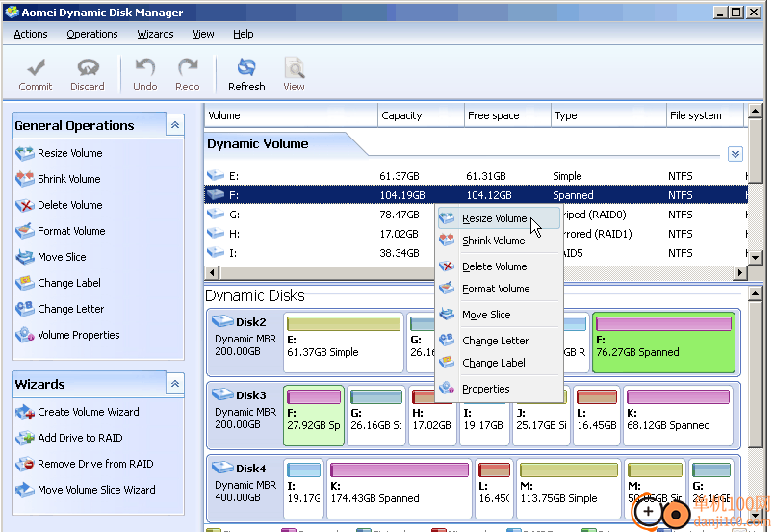This screenshot has width=774, height=532.
Task: Collapse the Dynamic Volume group chevron
Action: pos(735,154)
